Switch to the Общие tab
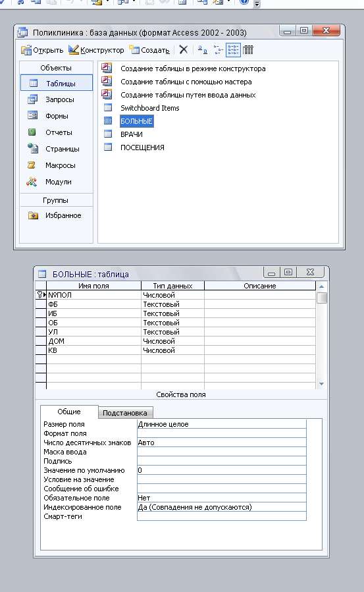 [69, 412]
